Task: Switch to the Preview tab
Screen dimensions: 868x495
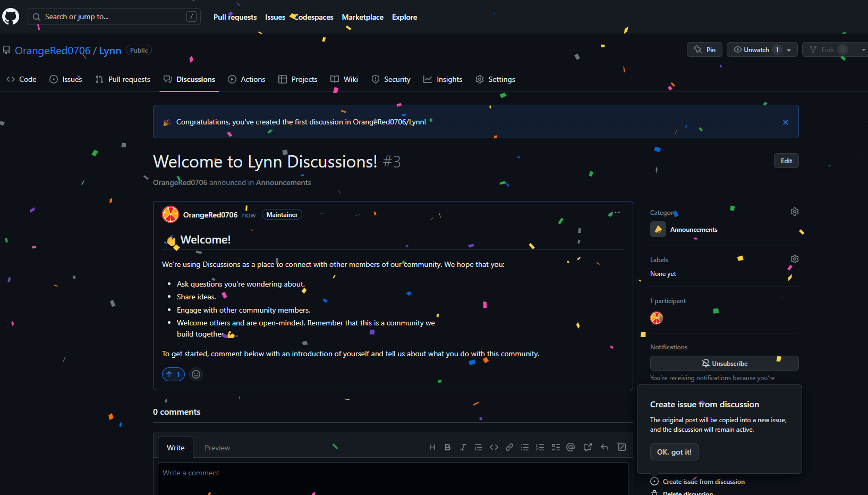Action: point(217,448)
